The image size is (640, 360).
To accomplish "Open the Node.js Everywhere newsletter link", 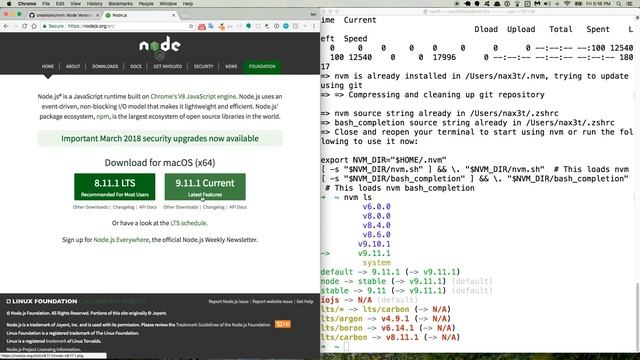I will (121, 240).
